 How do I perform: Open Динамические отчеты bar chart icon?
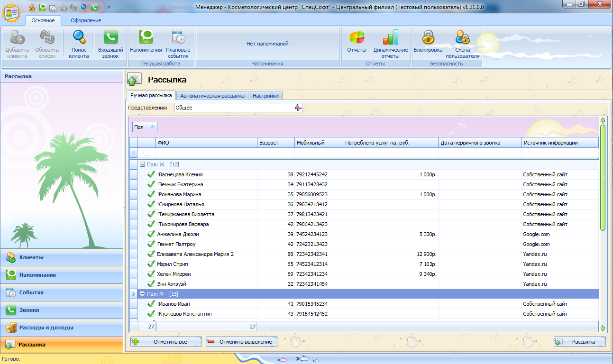click(x=390, y=38)
